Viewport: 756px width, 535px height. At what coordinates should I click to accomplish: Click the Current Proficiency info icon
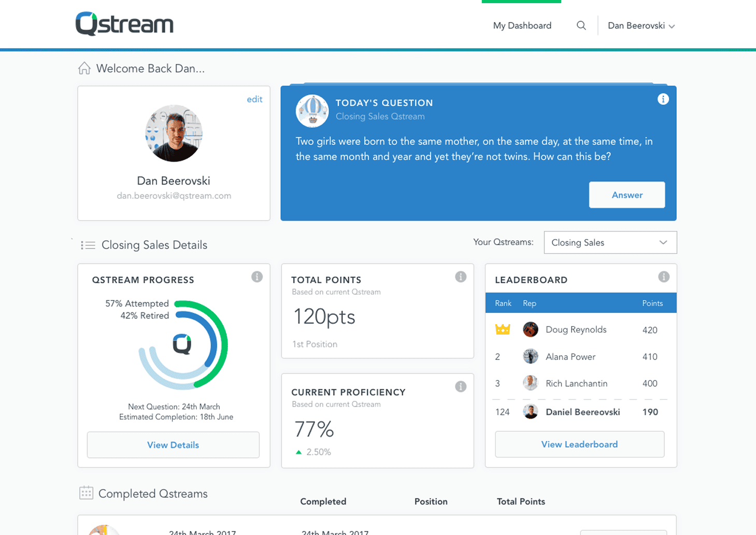pyautogui.click(x=461, y=386)
